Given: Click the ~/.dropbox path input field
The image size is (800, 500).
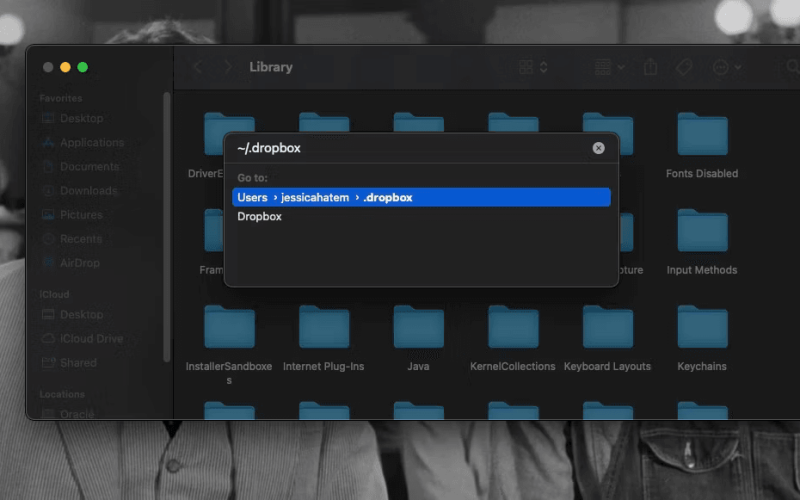Looking at the screenshot, I should (x=411, y=148).
